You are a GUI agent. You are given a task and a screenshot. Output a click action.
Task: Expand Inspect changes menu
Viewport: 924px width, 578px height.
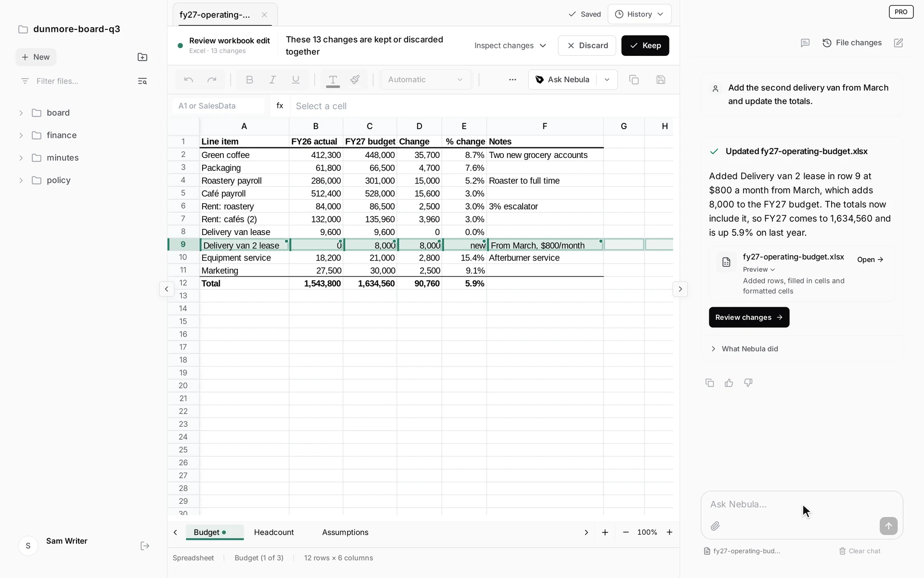point(510,45)
